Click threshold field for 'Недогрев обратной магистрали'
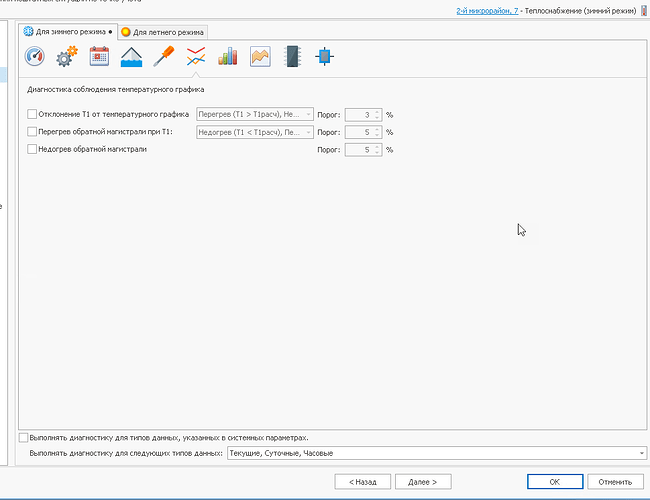 [x=357, y=150]
